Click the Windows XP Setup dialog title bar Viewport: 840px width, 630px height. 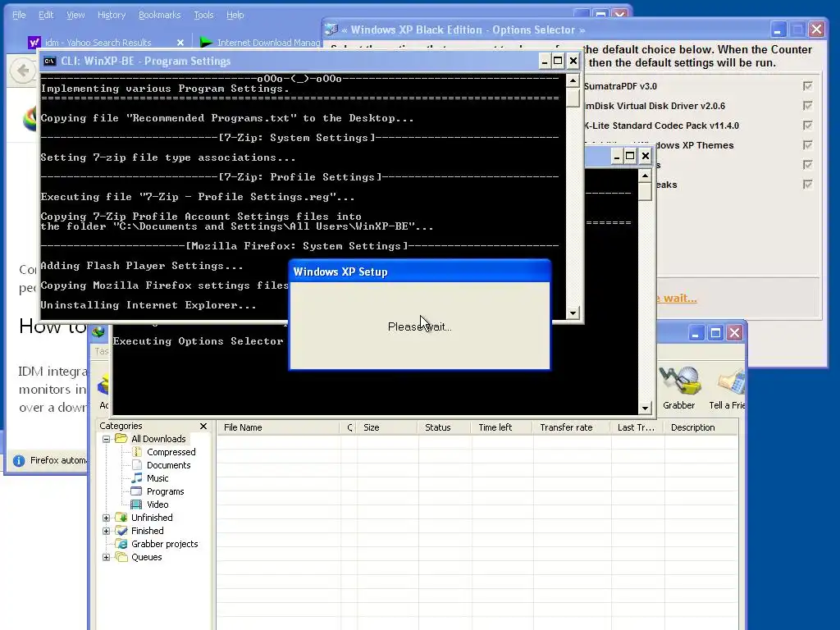click(x=419, y=272)
